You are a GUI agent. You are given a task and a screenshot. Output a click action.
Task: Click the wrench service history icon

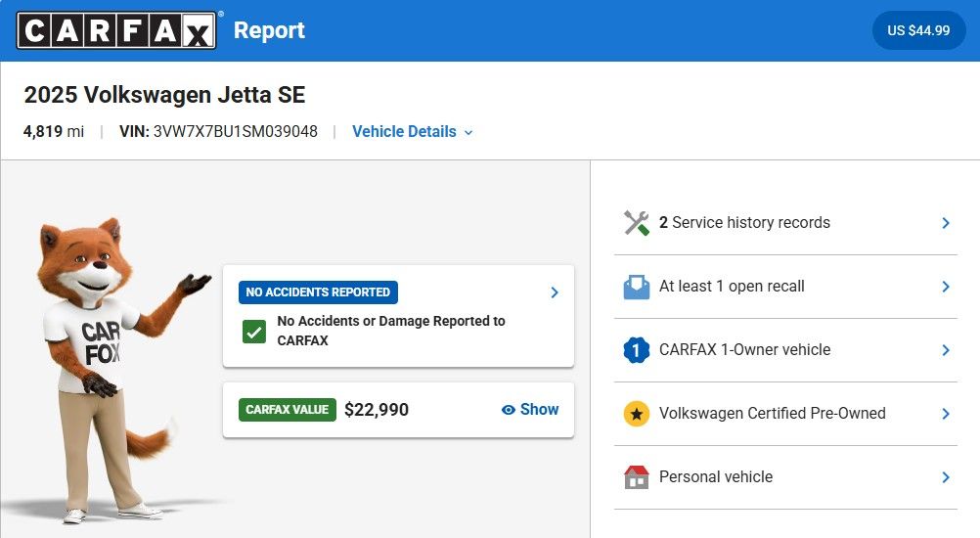tap(637, 223)
